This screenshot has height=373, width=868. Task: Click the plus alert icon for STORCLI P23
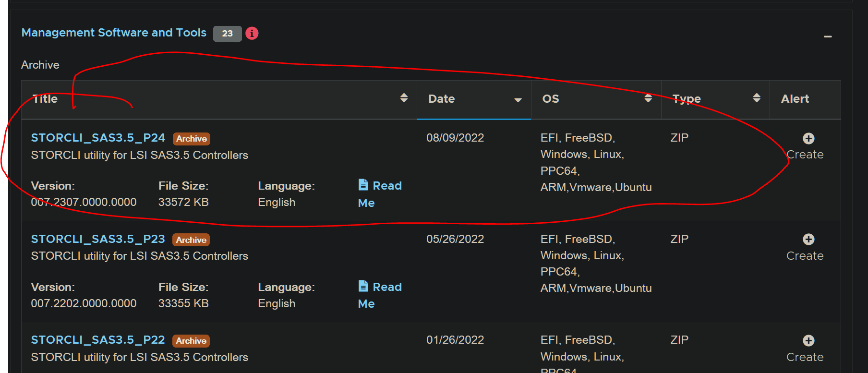click(808, 240)
